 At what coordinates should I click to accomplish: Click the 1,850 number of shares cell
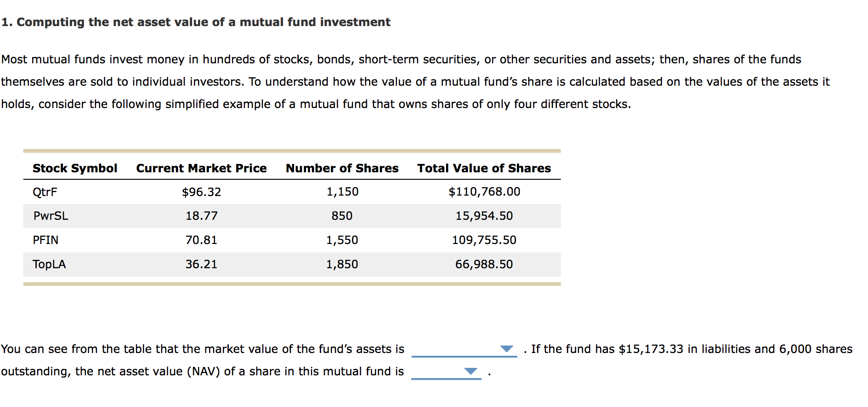(342, 265)
